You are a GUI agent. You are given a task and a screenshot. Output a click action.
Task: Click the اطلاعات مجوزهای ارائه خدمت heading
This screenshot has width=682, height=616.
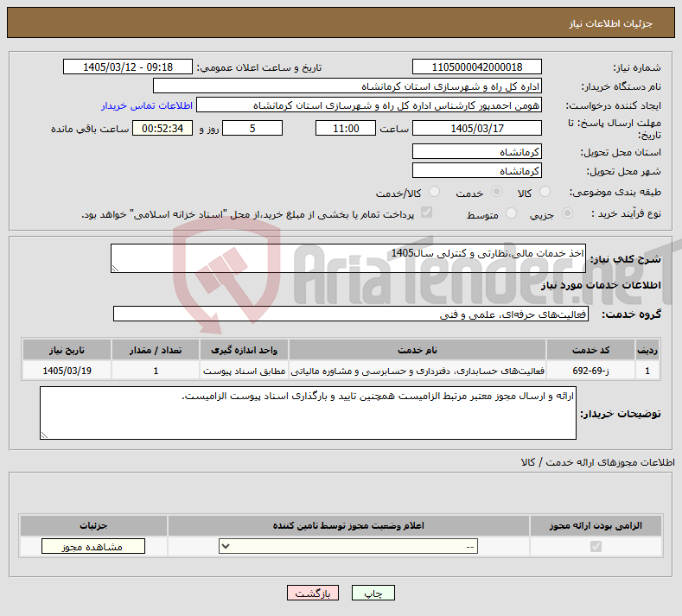[597, 462]
